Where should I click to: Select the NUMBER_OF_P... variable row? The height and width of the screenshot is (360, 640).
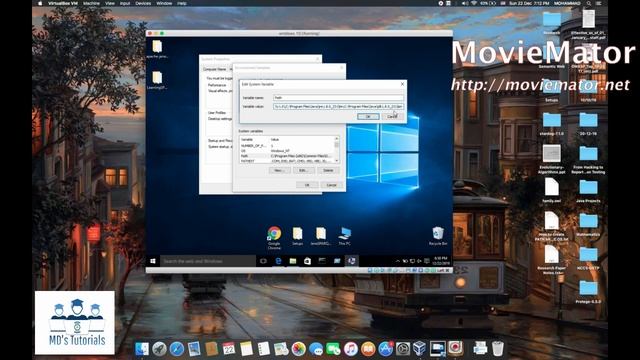(x=287, y=145)
